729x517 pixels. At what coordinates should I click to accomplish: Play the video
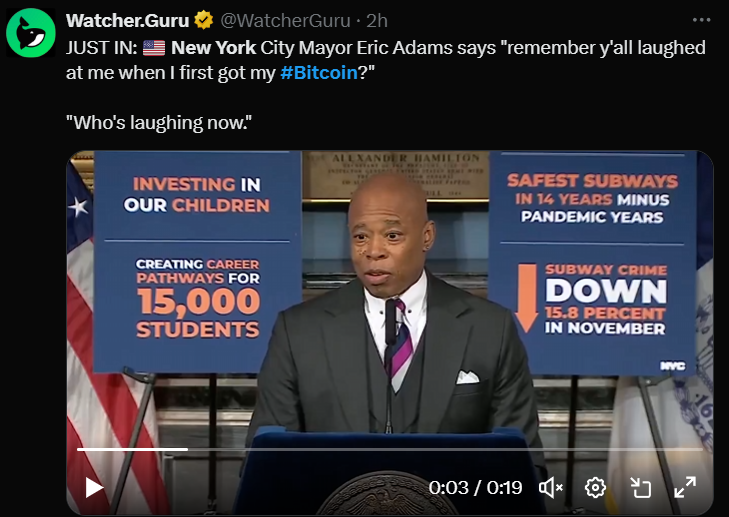click(x=94, y=488)
